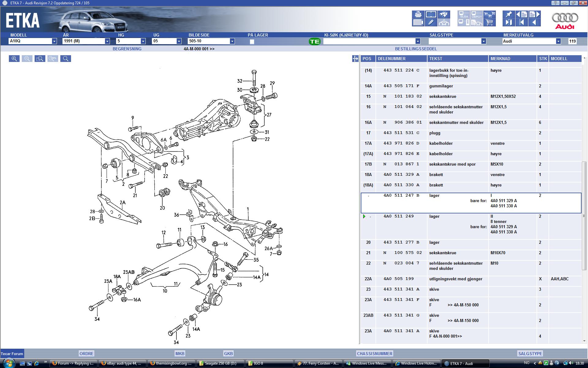Click the ELSA link icon
588x368 pixels.
pos(464,14)
